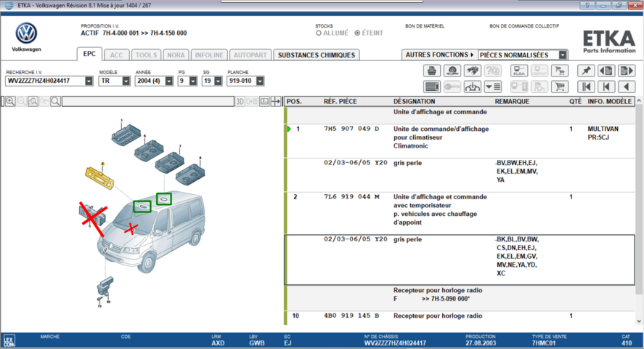Screen dimensions: 644x349
Task: Click the highlighted yellow part in illustration
Action: point(99,177)
